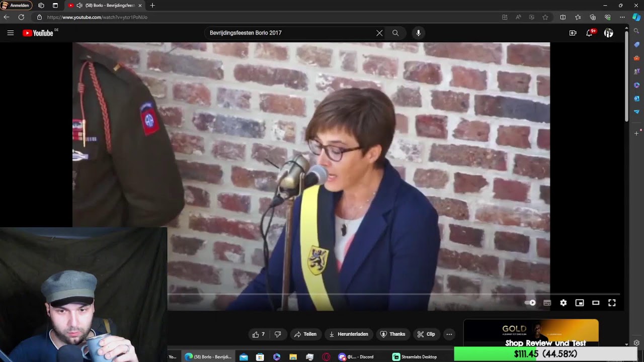
Task: Like the video with thumbs up
Action: pos(259,334)
